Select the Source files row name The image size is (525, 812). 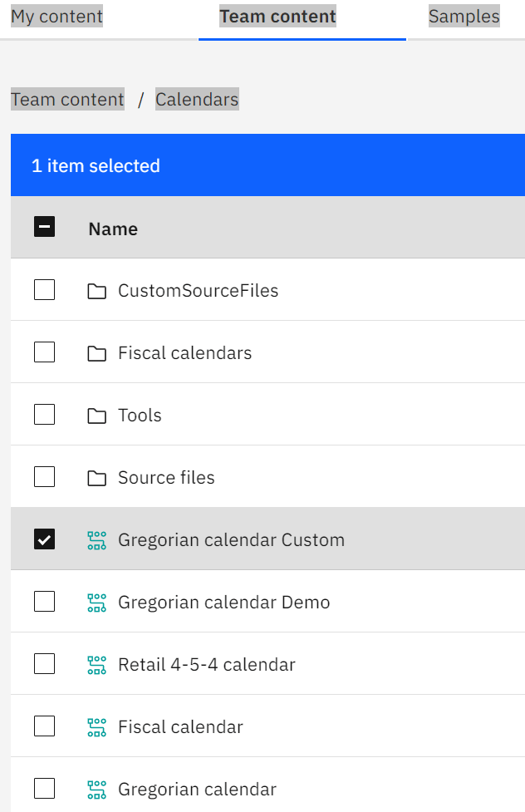(x=166, y=476)
